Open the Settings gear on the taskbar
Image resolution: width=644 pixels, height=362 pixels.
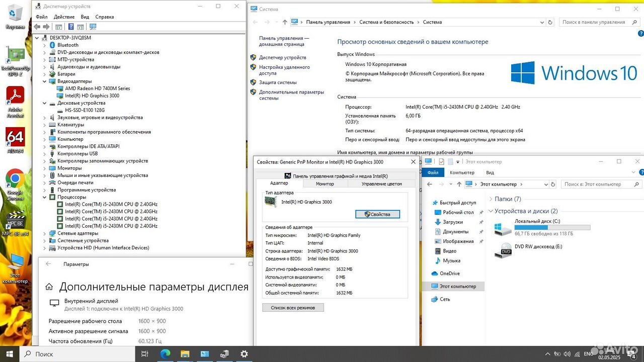click(x=244, y=354)
